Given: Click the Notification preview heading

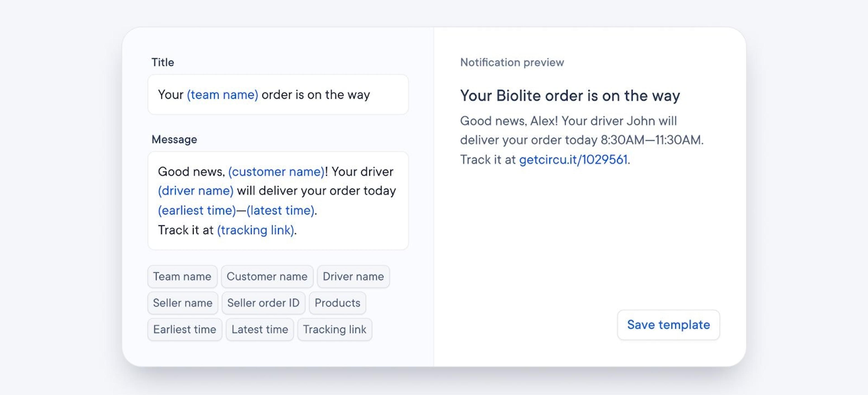Looking at the screenshot, I should tap(512, 62).
